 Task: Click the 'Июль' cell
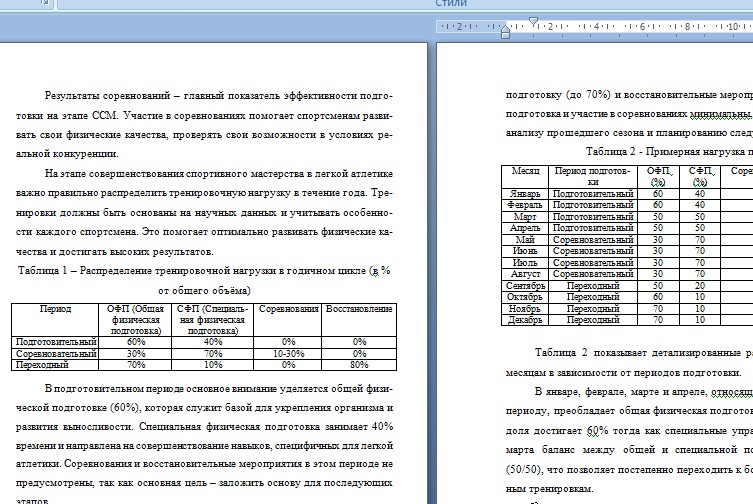click(525, 263)
